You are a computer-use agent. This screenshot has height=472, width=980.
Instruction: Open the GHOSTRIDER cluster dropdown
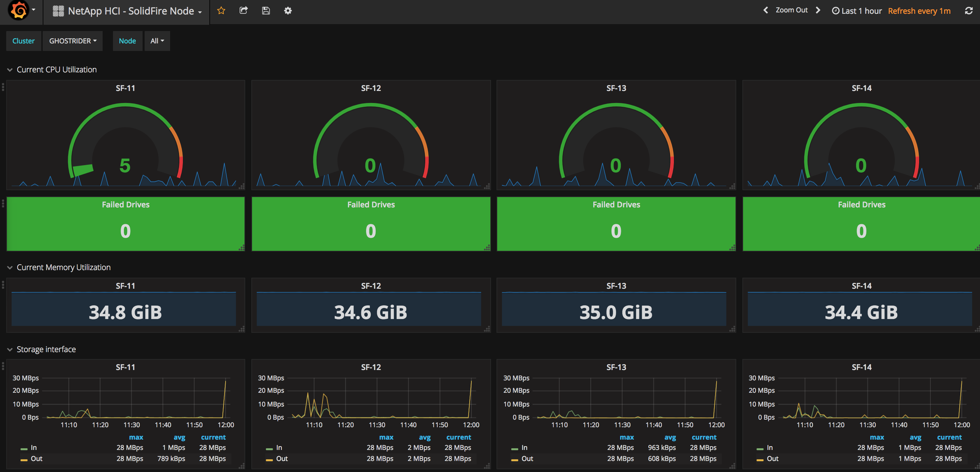(73, 41)
